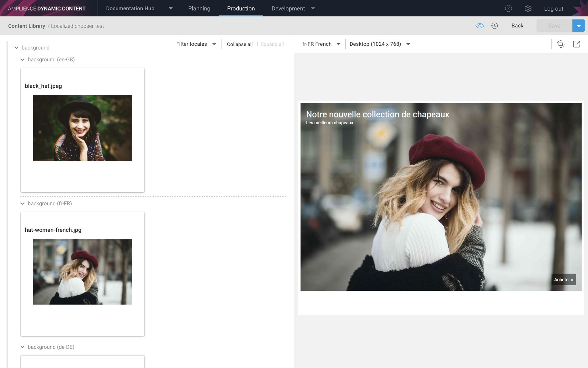588x368 pixels.
Task: Open preview in new window icon
Action: click(576, 44)
